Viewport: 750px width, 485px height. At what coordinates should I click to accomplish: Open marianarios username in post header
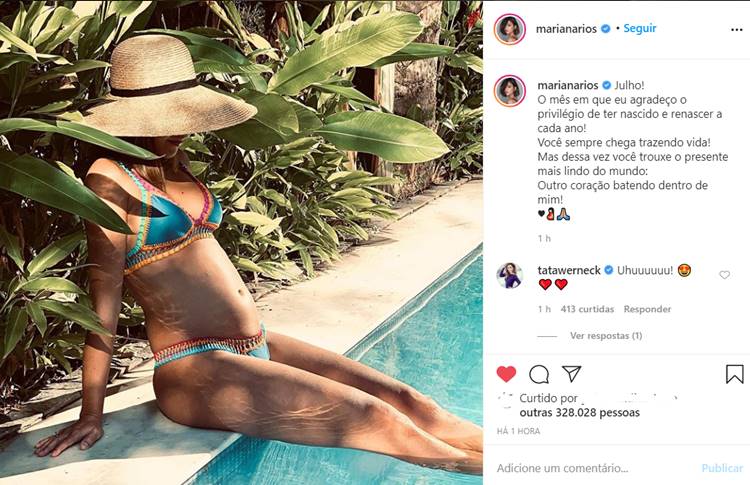566,29
